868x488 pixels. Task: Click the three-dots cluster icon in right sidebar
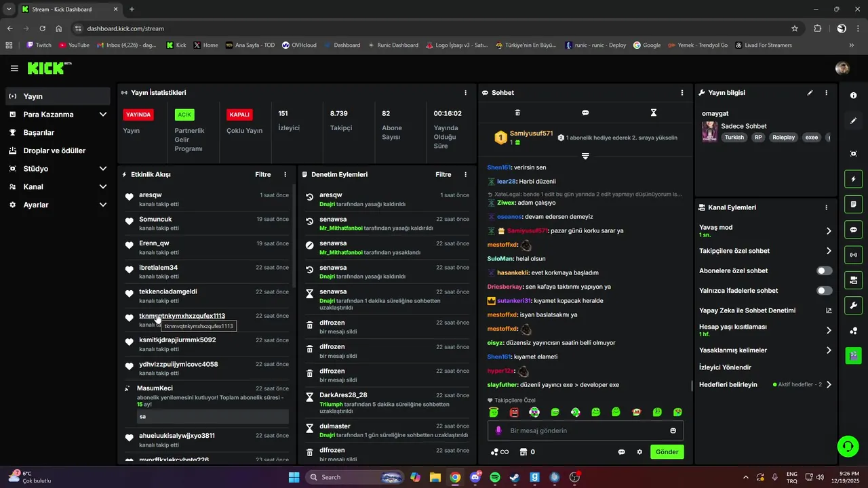pyautogui.click(x=853, y=331)
